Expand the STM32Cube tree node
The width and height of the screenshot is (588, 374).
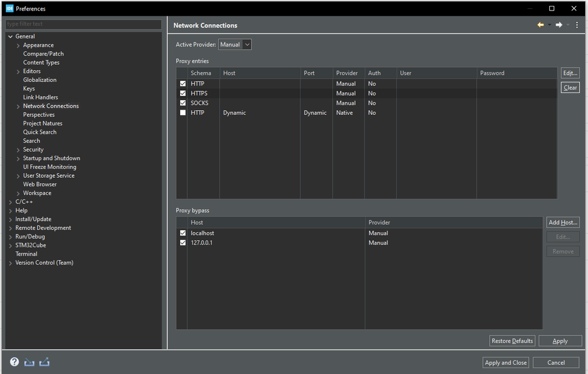click(11, 246)
